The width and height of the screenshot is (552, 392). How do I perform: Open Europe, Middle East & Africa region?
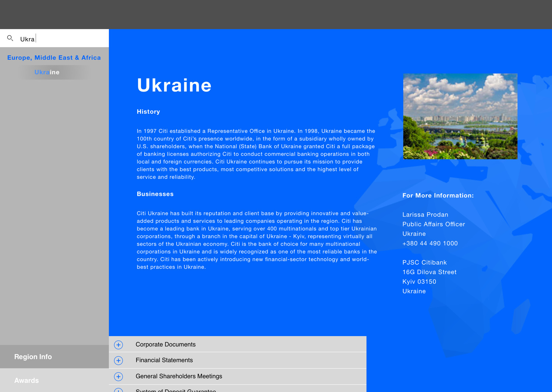[x=54, y=58]
